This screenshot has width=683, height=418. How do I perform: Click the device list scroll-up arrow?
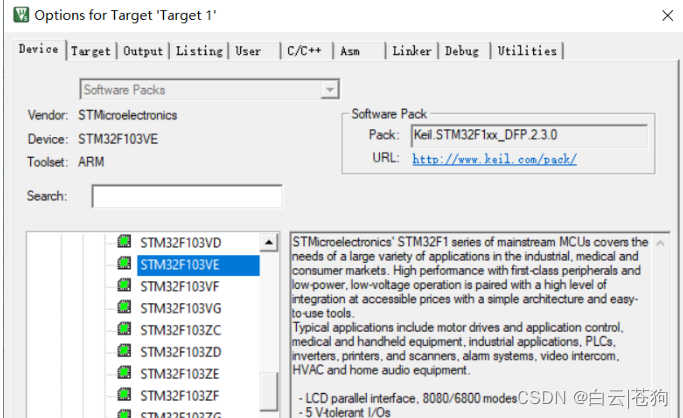pos(269,242)
